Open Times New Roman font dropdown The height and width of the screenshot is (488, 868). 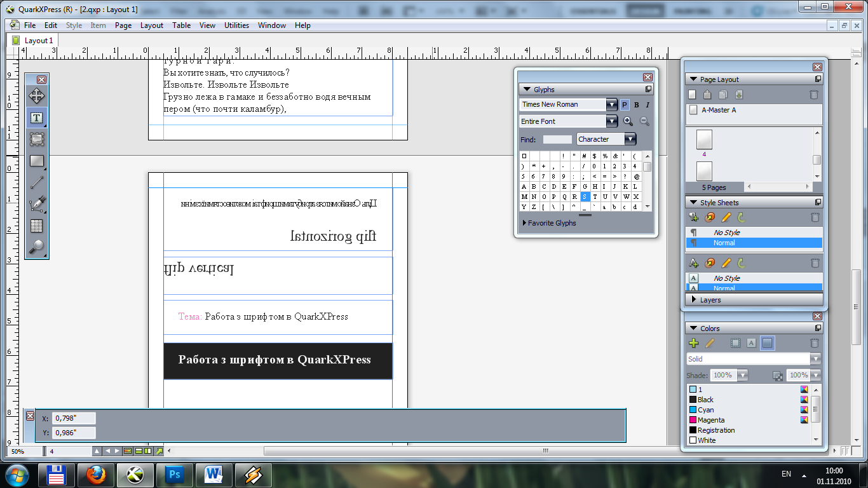(x=612, y=105)
